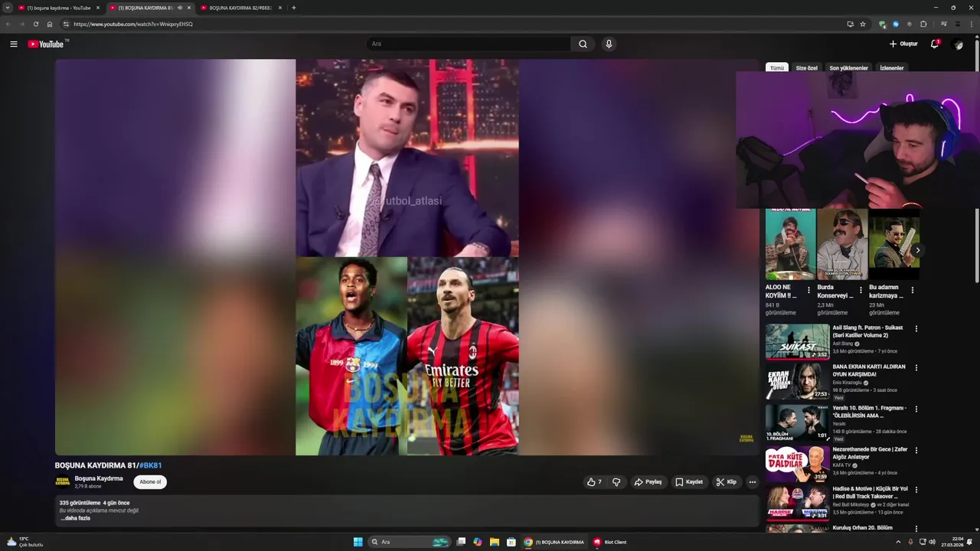Open the green extension icon in toolbar

882,24
